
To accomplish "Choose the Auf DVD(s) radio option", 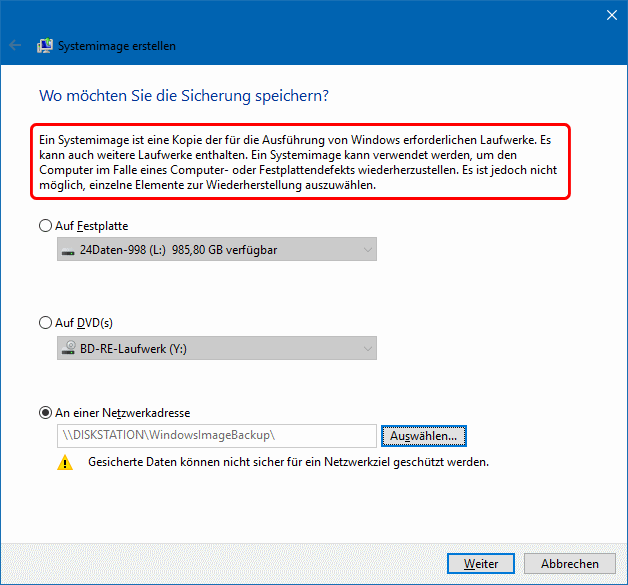I will click(x=46, y=323).
